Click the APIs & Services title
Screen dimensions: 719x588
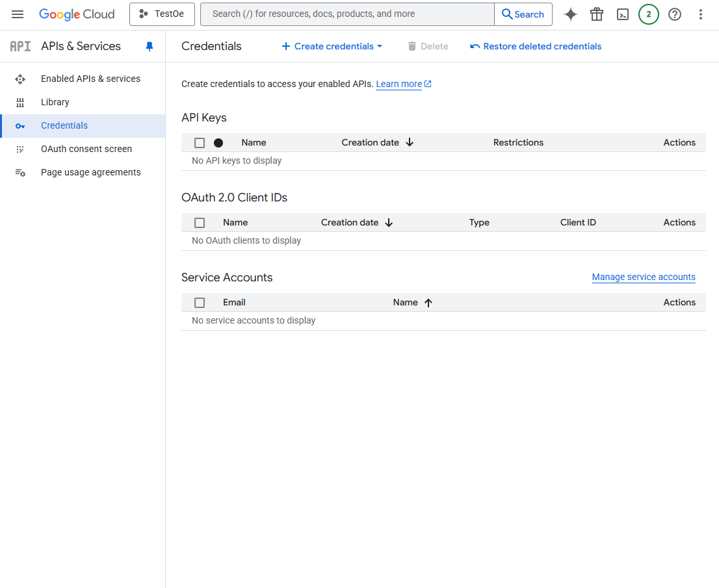81,46
